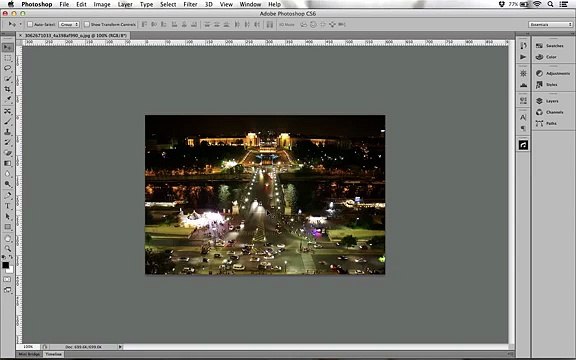576x360 pixels.
Task: Open the Image menu
Action: (x=102, y=4)
